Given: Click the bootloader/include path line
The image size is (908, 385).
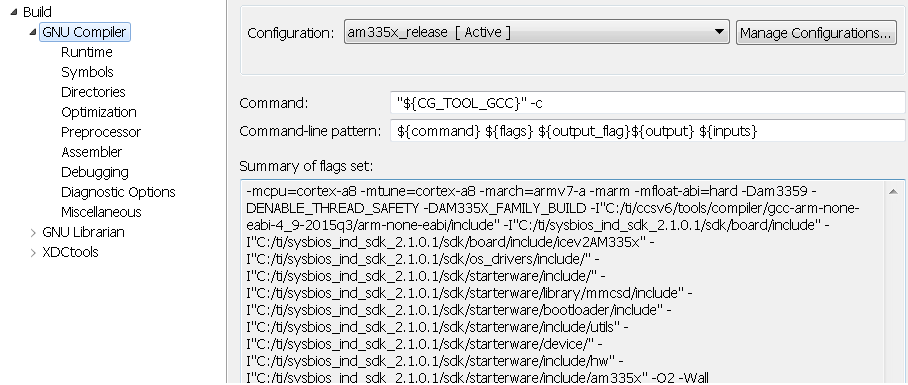Looking at the screenshot, I should click(x=458, y=310).
